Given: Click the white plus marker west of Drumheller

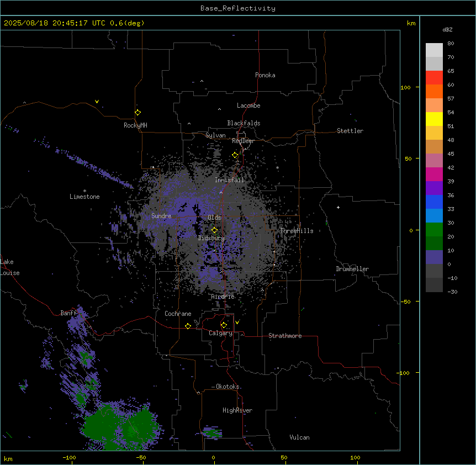Looking at the screenshot, I should click(x=338, y=207).
